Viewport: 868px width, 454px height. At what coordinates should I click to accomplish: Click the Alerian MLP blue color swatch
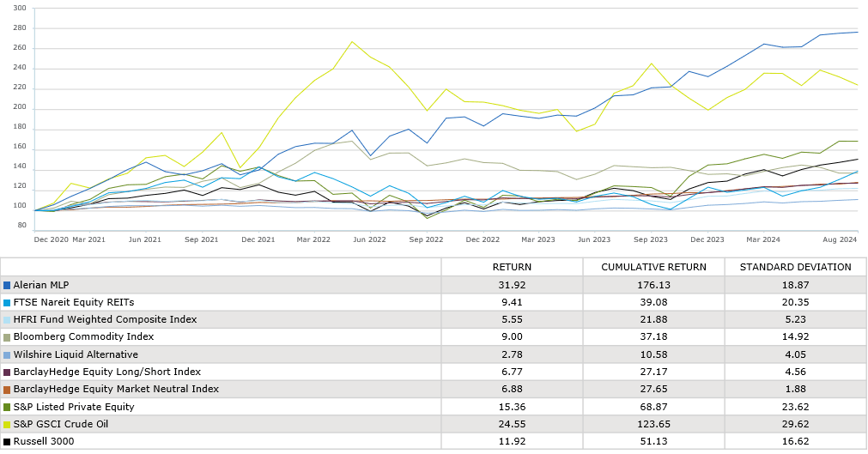(7, 285)
